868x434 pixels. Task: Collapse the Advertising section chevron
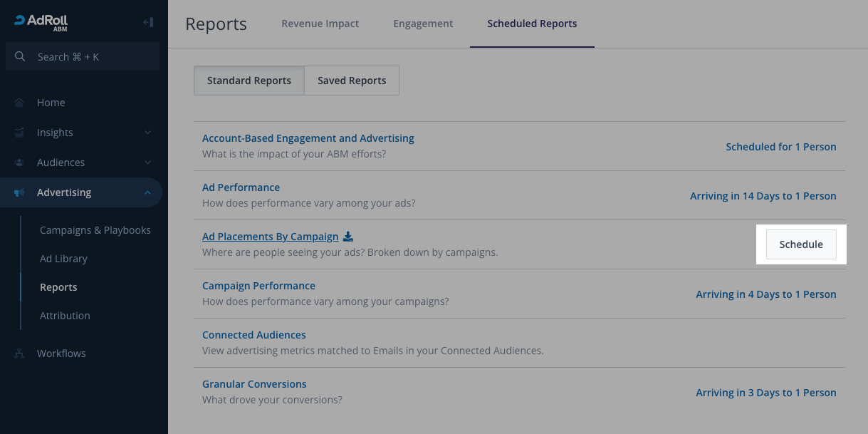[147, 192]
